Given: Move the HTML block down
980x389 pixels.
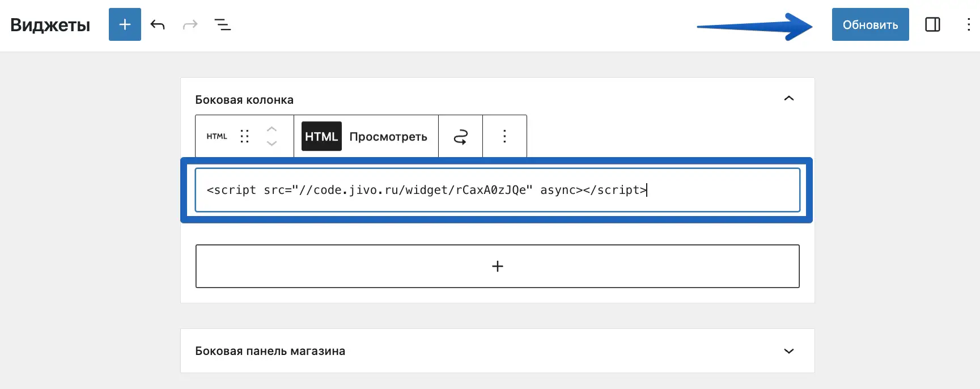Looking at the screenshot, I should pyautogui.click(x=271, y=143).
